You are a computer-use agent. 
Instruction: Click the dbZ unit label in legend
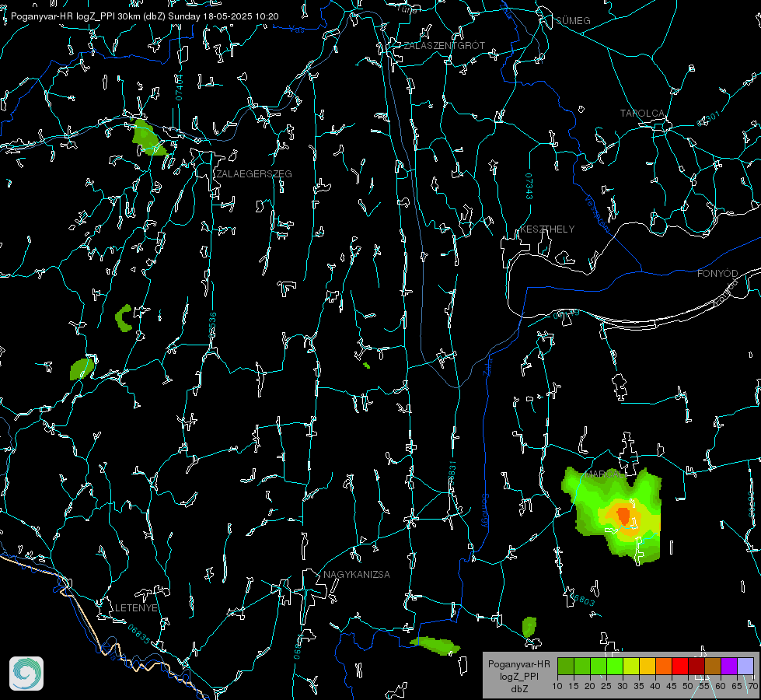click(519, 689)
